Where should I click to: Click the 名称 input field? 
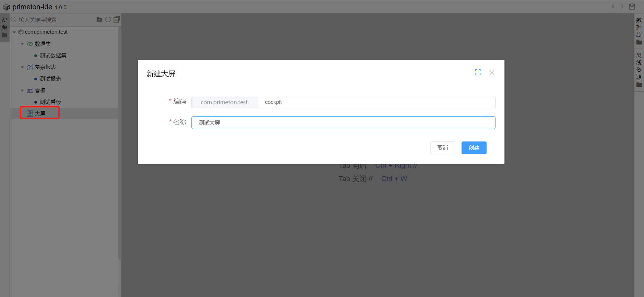point(343,123)
